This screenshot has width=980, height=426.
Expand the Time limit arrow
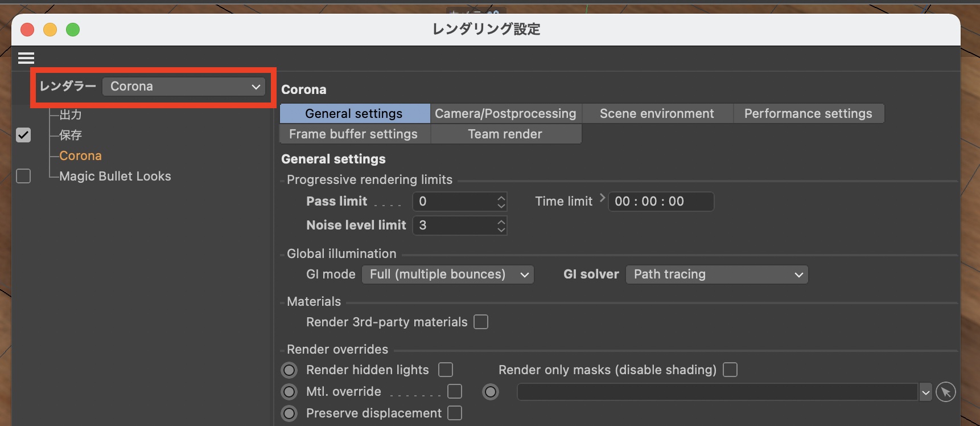pos(602,198)
